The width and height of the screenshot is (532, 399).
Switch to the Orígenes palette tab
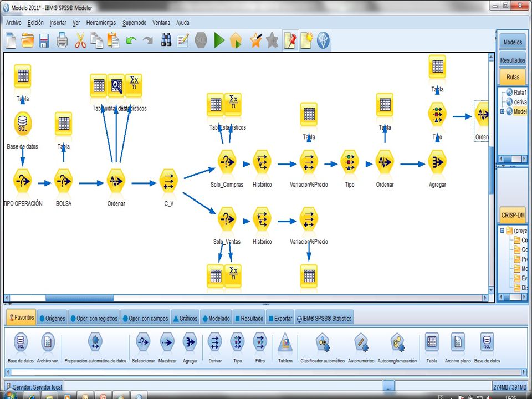52,318
